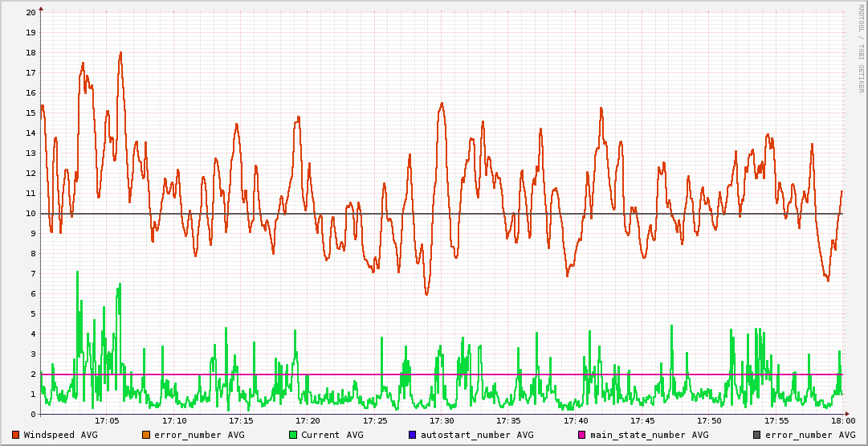Click the red Windspeed AVG legend swatch
This screenshot has height=446, width=868.
click(16, 435)
